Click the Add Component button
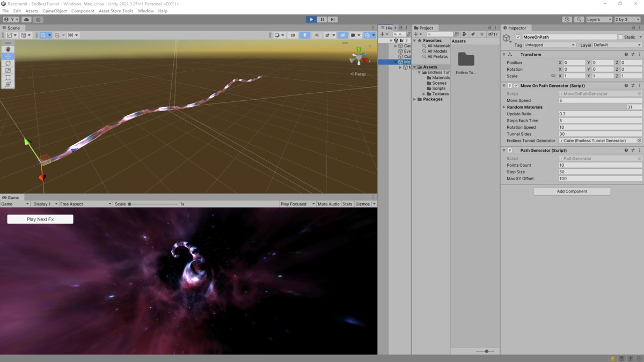 [572, 191]
